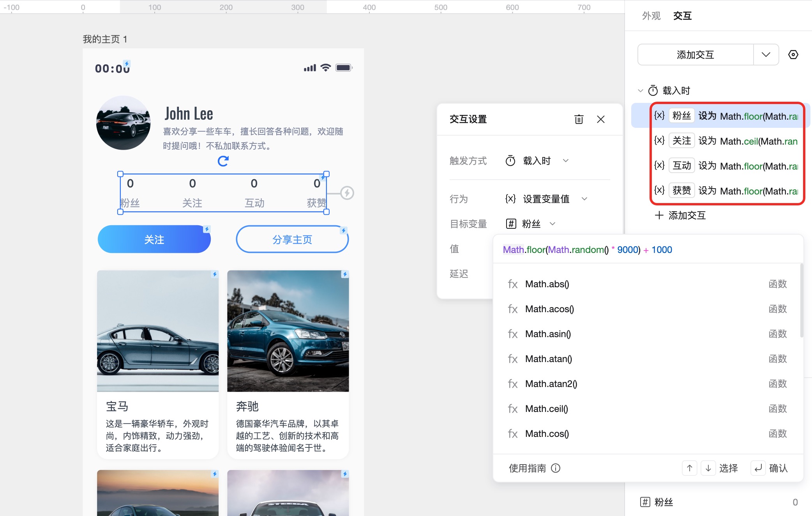Click the info icon next to 使用指南
Image resolution: width=812 pixels, height=516 pixels.
(x=556, y=468)
